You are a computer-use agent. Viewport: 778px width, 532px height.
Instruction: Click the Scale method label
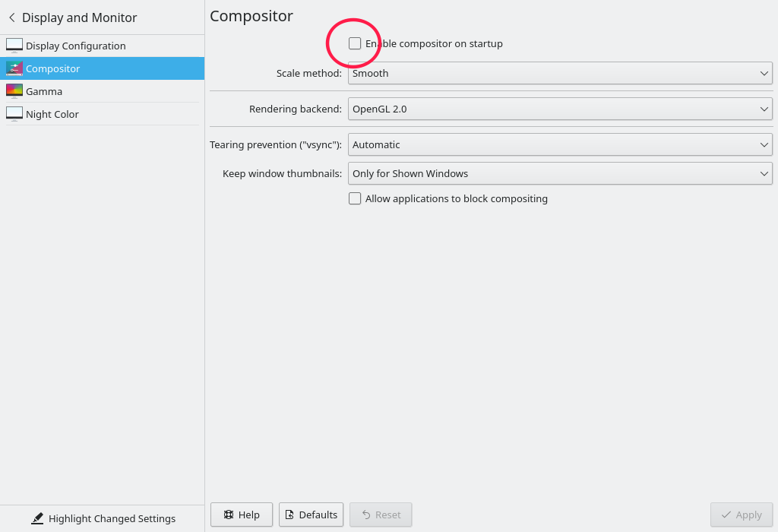coord(309,74)
